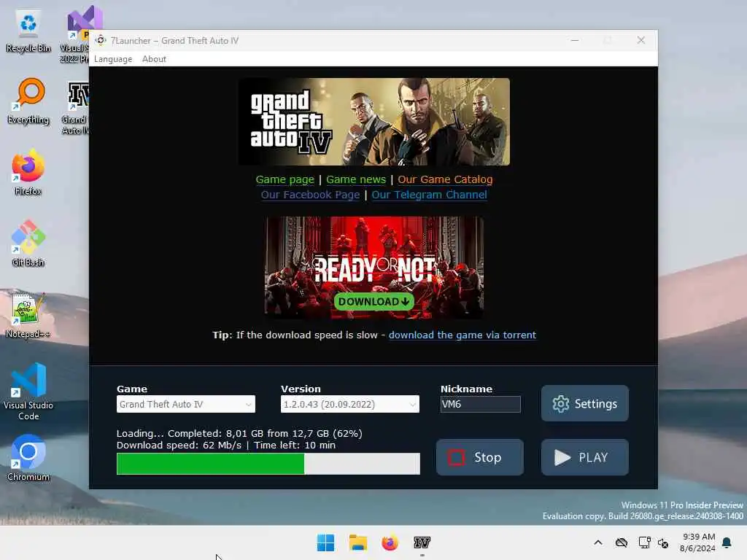The width and height of the screenshot is (747, 560).
Task: Open the Windows Start menu
Action: point(326,542)
